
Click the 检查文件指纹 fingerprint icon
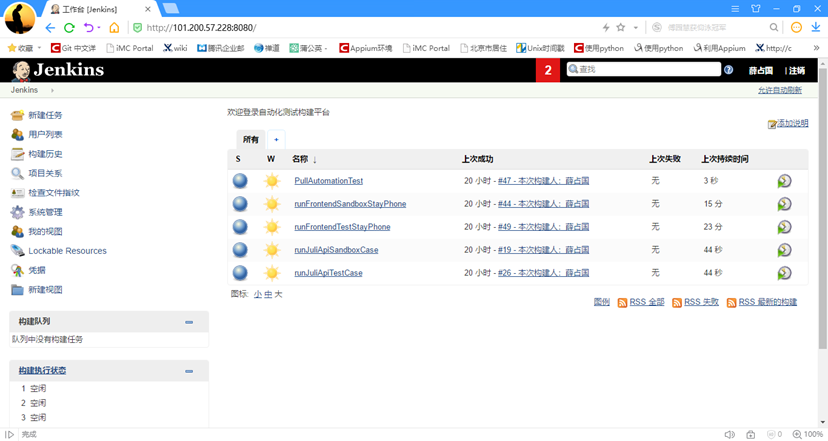click(x=17, y=193)
